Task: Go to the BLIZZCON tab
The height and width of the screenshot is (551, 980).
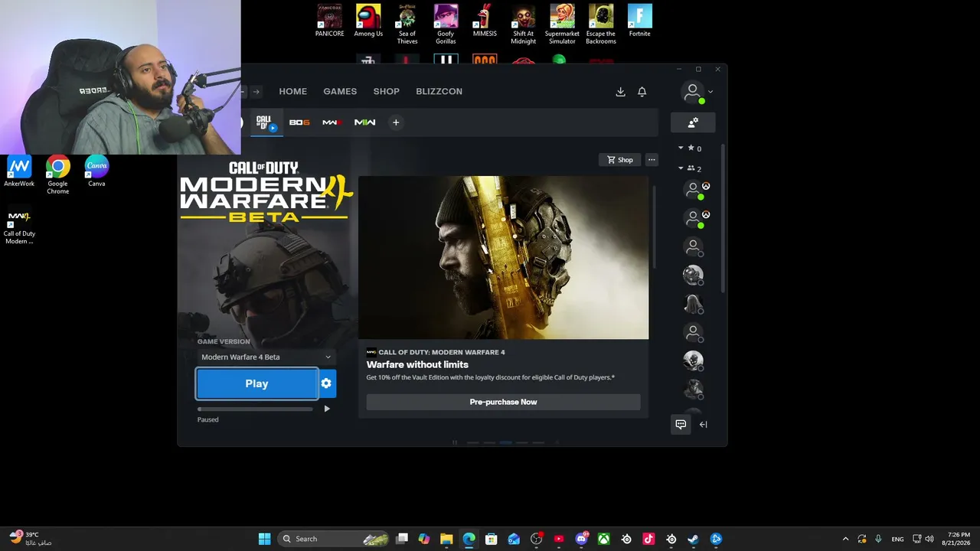Action: 439,92
